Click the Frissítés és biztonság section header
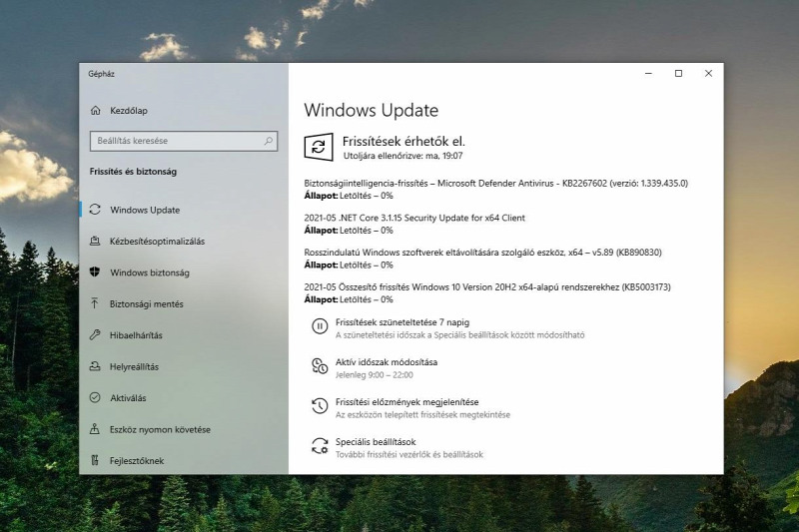 [x=133, y=172]
